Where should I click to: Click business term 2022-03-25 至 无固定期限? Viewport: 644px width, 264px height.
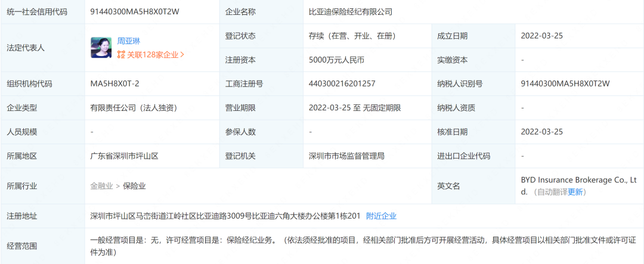tap(355, 108)
